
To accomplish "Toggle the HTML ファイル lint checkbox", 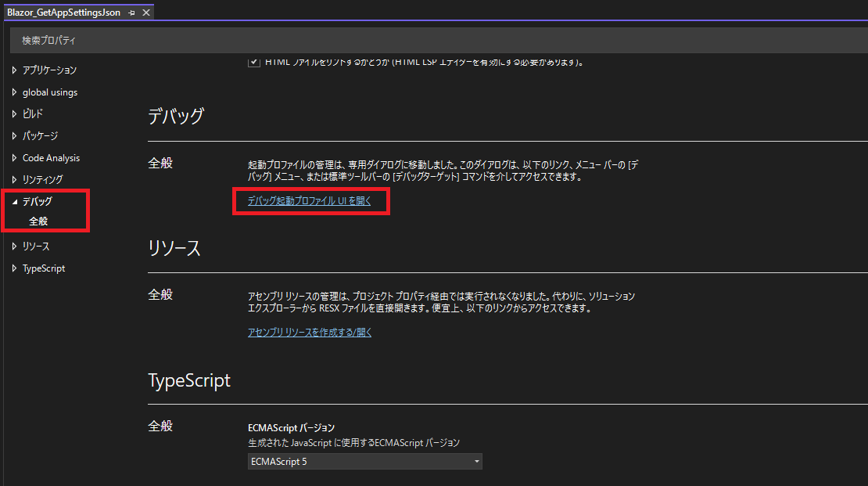I will (254, 62).
